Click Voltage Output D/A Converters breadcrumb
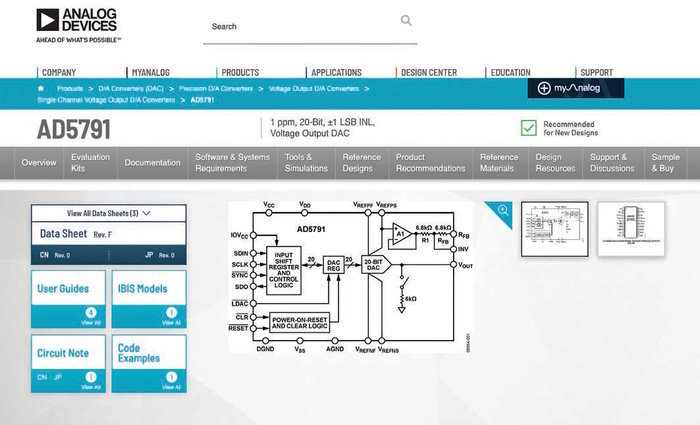700x425 pixels. 314,89
